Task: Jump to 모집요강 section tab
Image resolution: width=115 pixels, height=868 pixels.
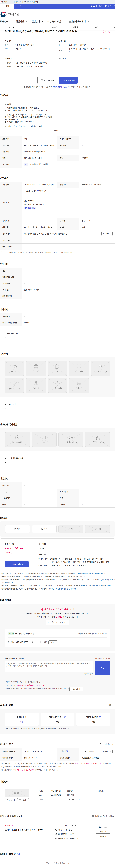Action: point(11,27)
